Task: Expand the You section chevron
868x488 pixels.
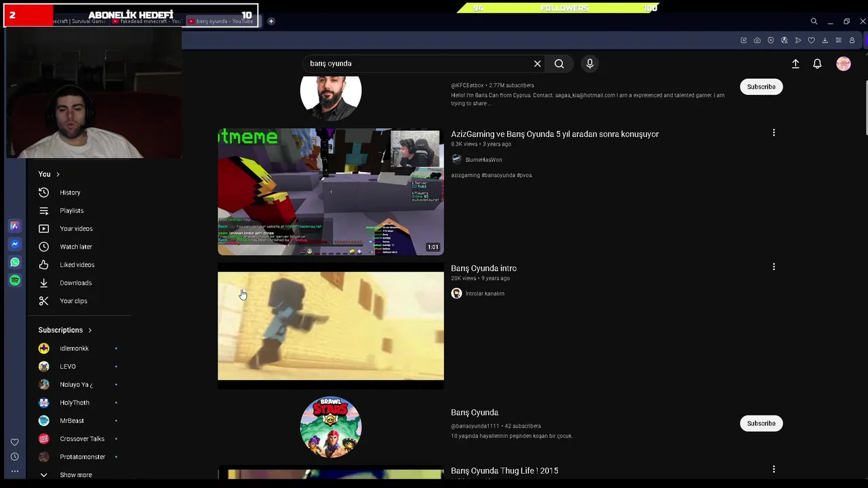Action: [58, 175]
